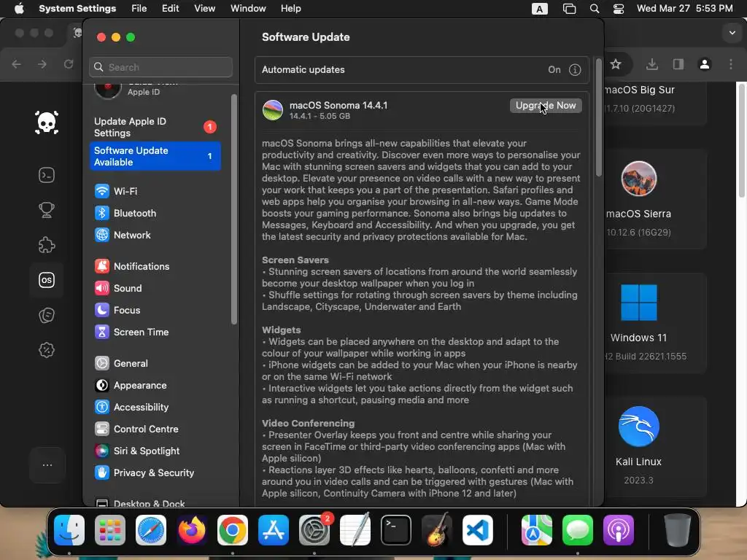Image resolution: width=747 pixels, height=560 pixels.
Task: Open App Store from the Dock
Action: (x=274, y=530)
